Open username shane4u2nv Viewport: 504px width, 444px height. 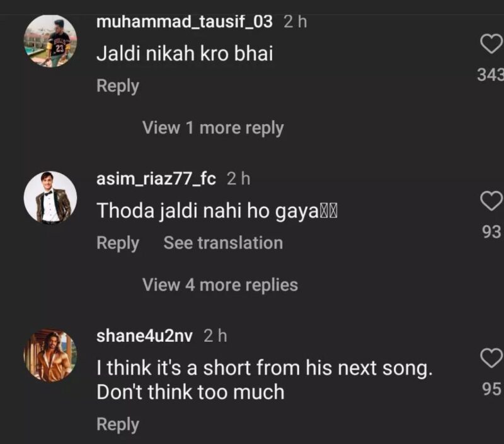click(145, 336)
